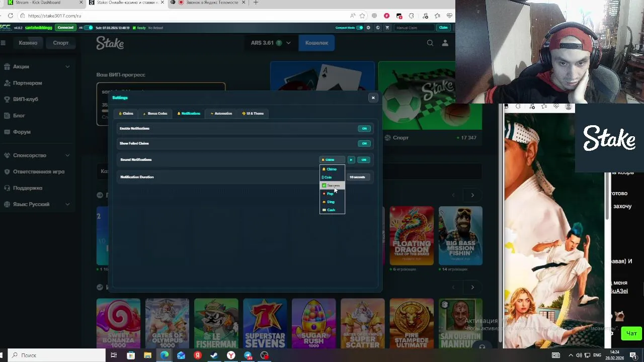This screenshot has width=644, height=362.
Task: Toggle Show Failed Claims switch
Action: (x=364, y=144)
